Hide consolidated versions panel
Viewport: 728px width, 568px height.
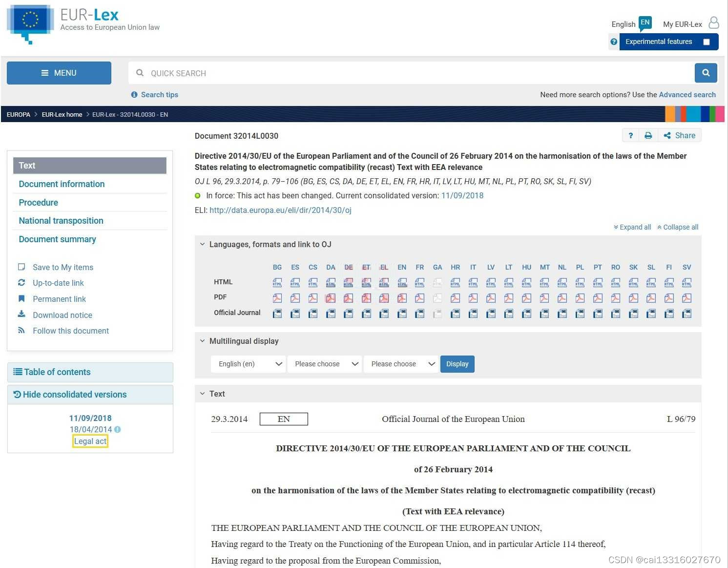[x=90, y=395]
